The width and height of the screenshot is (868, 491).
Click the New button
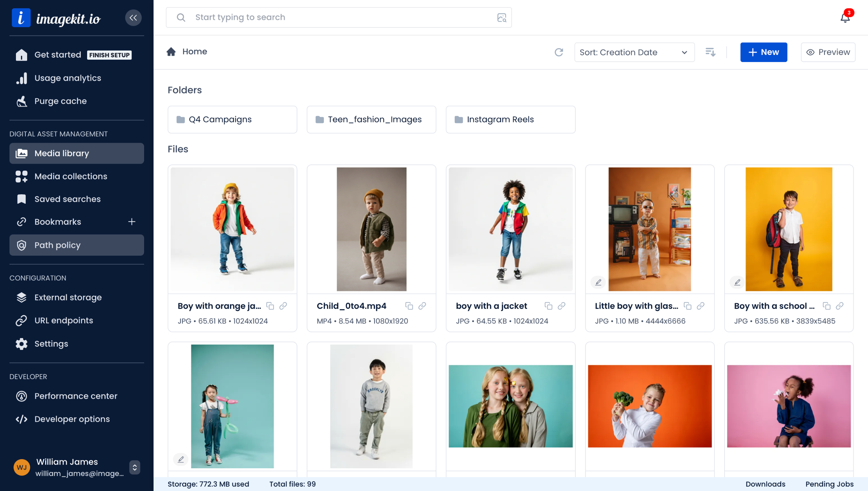pos(763,52)
